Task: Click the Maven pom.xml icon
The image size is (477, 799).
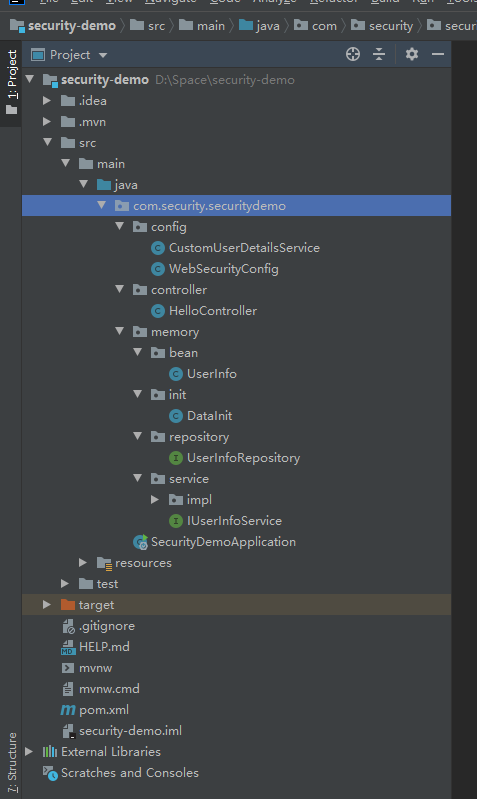Action: click(68, 710)
